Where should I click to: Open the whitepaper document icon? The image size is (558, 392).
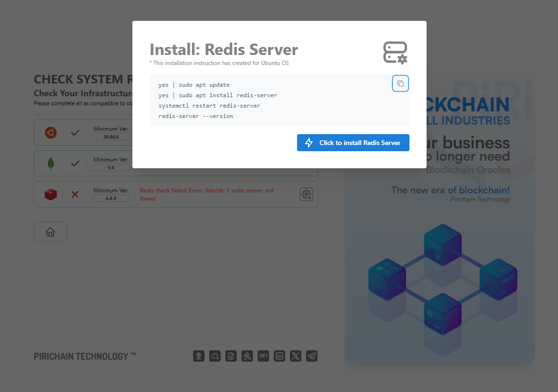click(x=231, y=356)
